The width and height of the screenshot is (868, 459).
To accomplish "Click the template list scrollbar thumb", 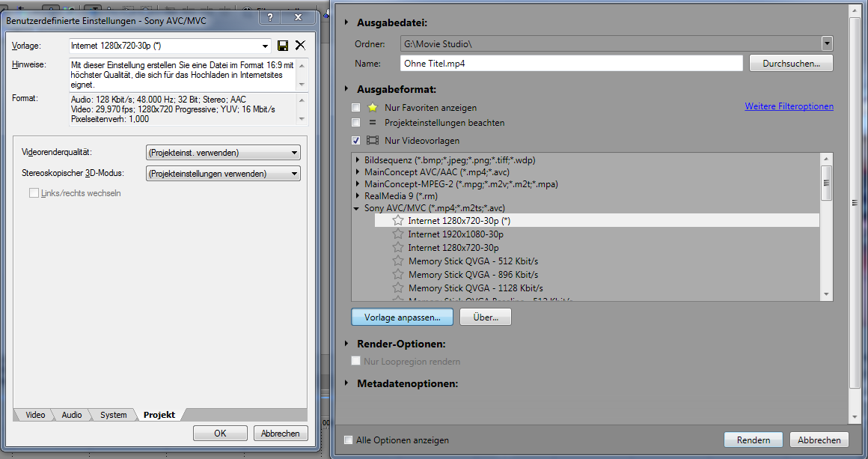I will tap(826, 183).
